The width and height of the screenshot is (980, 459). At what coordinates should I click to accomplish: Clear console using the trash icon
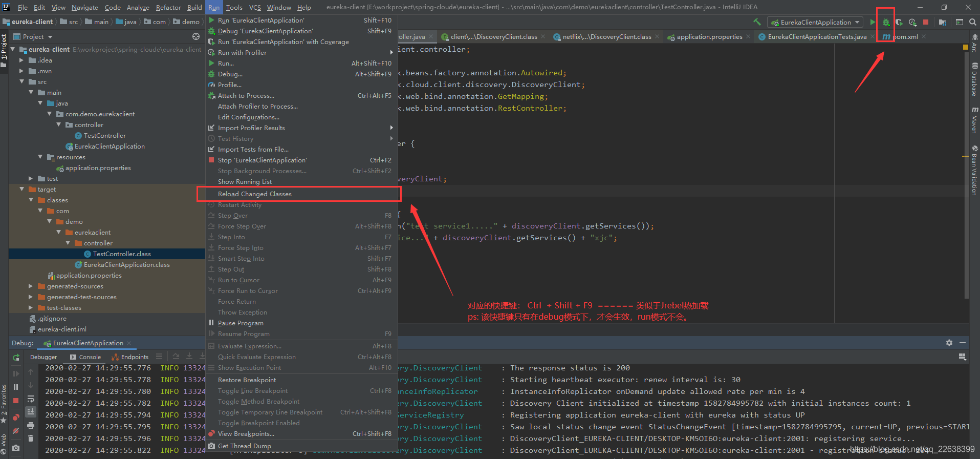click(31, 439)
